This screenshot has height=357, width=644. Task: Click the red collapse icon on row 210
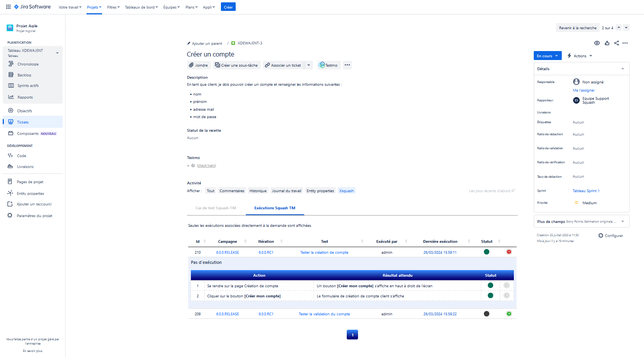509,252
